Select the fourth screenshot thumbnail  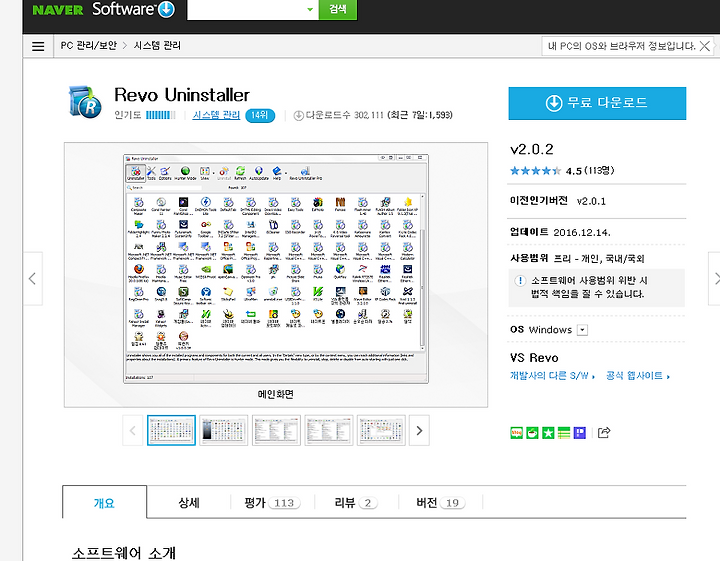[329, 430]
